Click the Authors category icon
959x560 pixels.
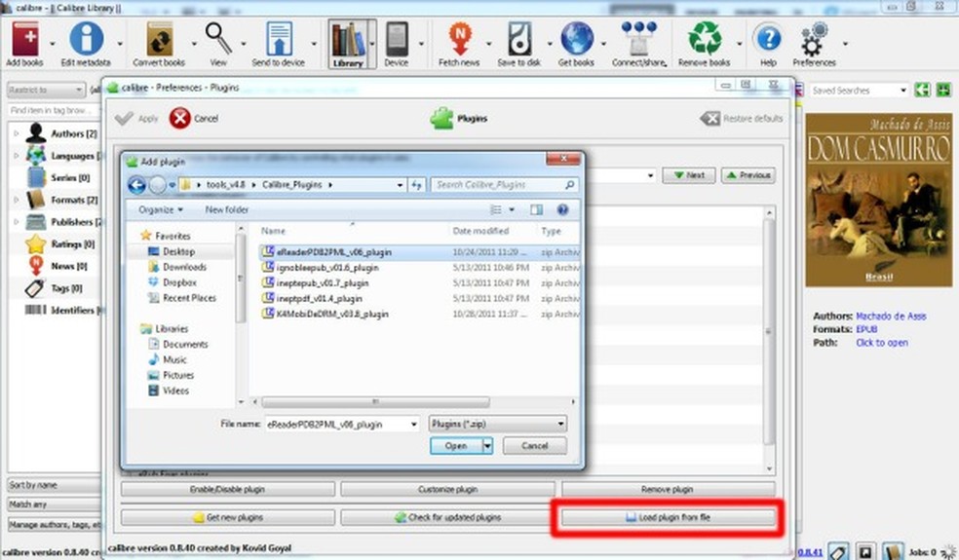(x=36, y=133)
